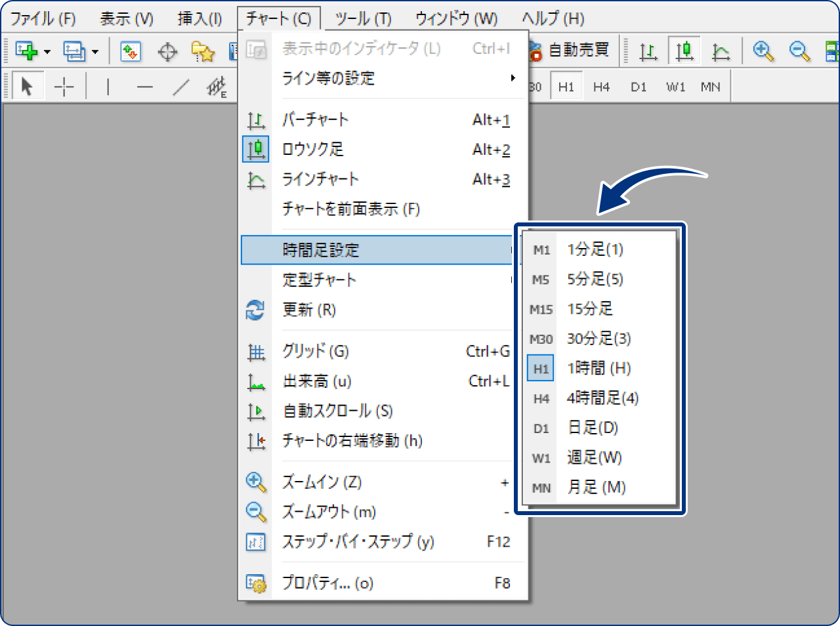Open the chart profiles dropdown arrow
The height and width of the screenshot is (626, 840).
(94, 51)
